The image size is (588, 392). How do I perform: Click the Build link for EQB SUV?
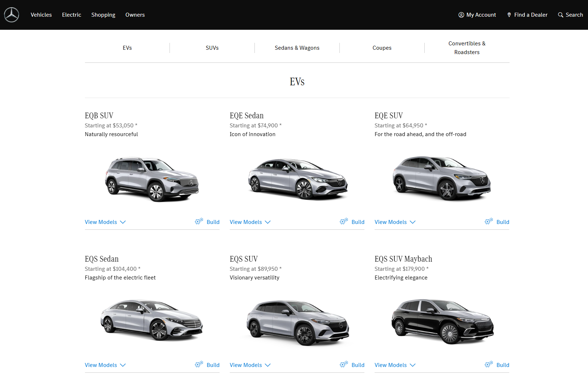coord(213,222)
